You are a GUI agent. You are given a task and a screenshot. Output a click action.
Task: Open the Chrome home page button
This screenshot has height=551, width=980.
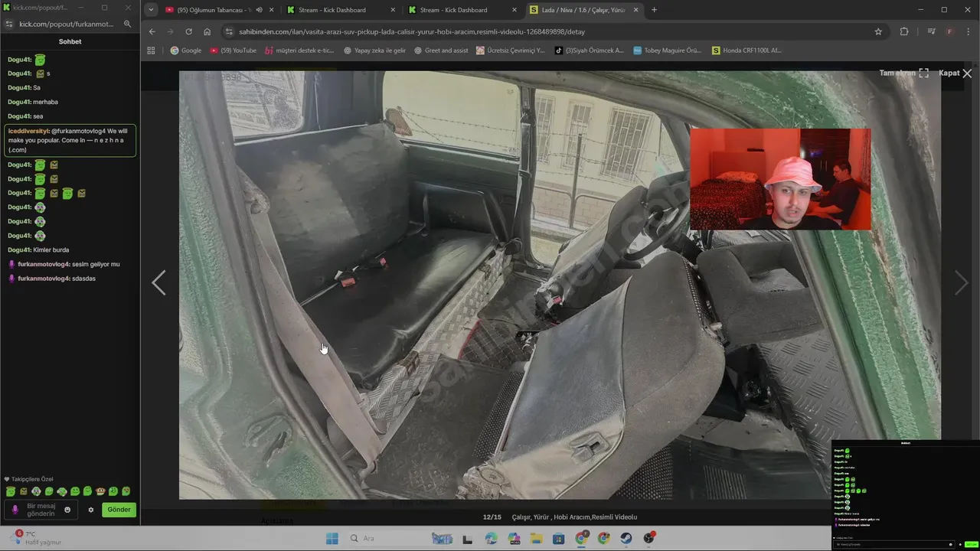[207, 31]
